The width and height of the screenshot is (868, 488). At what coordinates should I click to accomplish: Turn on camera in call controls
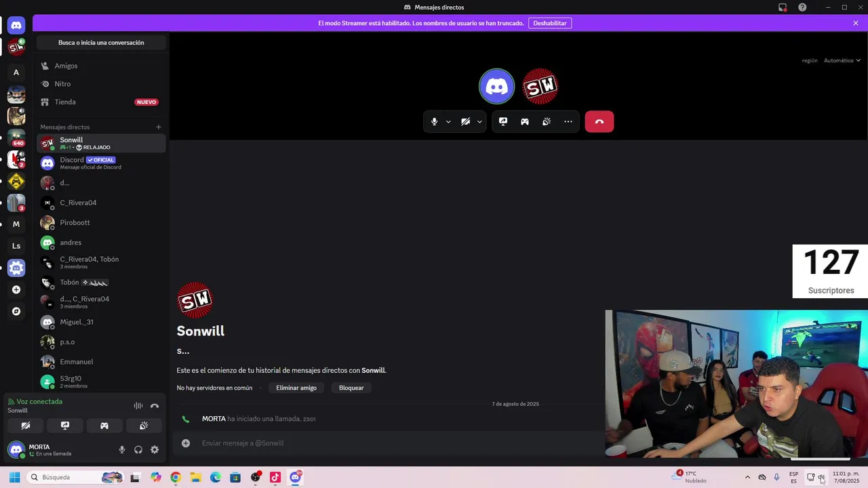coord(465,122)
